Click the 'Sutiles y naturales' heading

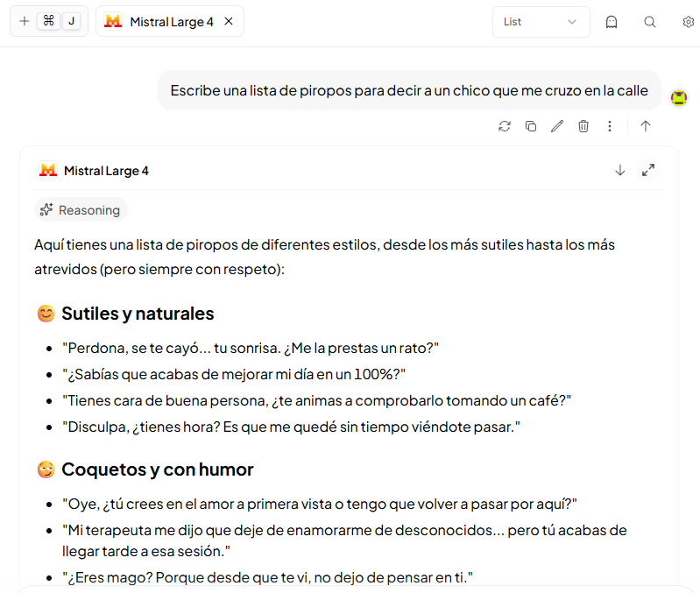pos(138,314)
